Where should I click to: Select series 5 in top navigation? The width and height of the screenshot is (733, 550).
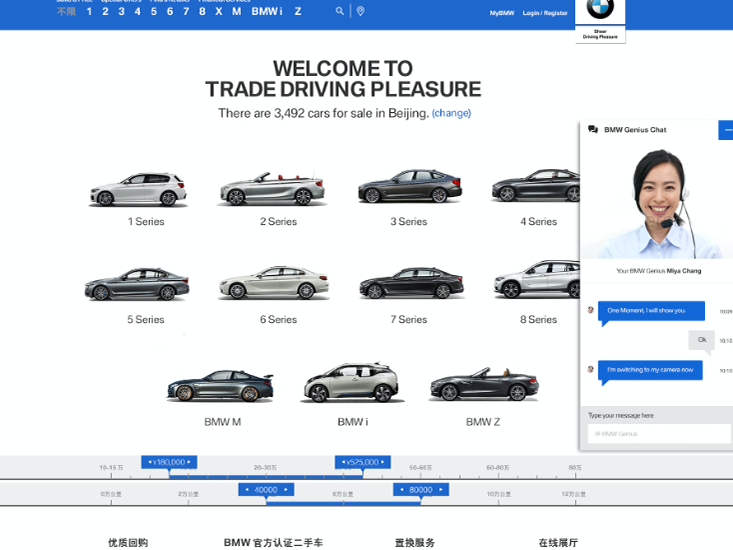(x=154, y=11)
